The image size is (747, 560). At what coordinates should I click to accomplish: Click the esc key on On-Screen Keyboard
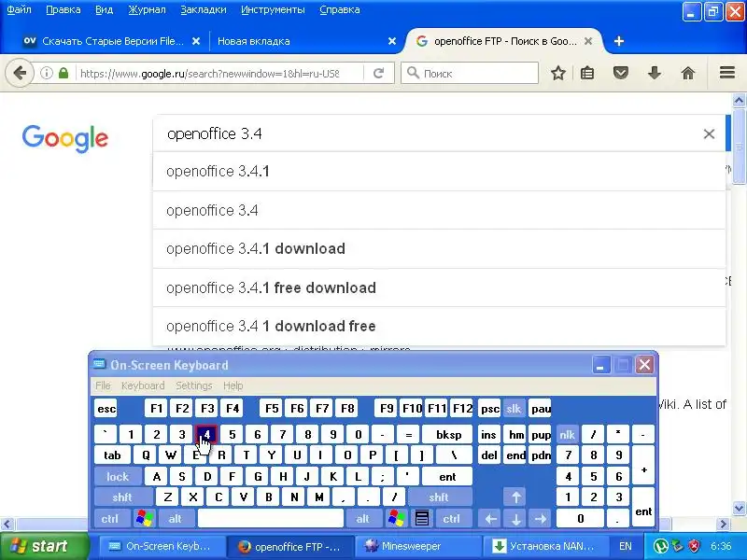pyautogui.click(x=106, y=409)
